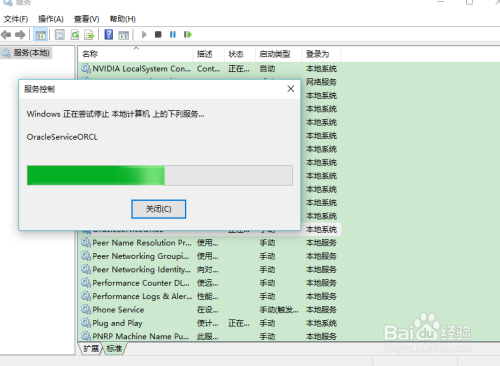Select the Performance Logs & Aler... service
This screenshot has height=366, width=500.
[x=142, y=296]
